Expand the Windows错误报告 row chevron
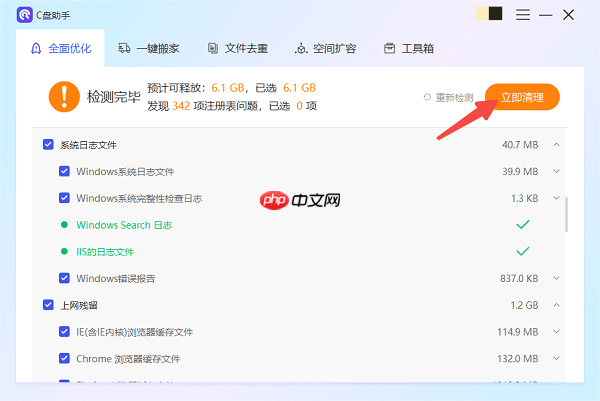This screenshot has width=600, height=401. tap(556, 278)
